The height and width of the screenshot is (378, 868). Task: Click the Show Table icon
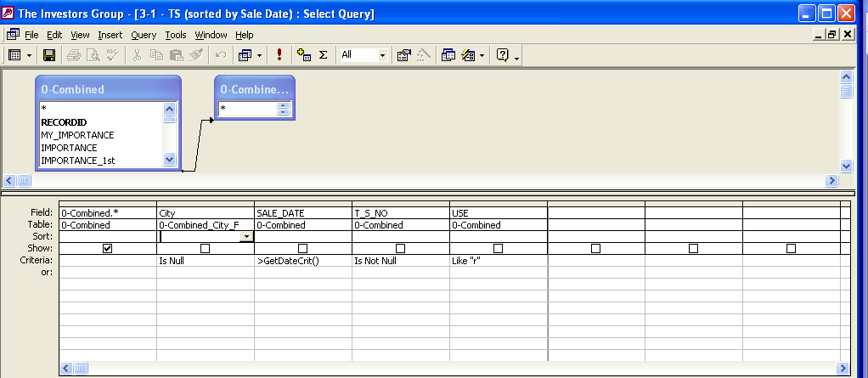point(304,55)
